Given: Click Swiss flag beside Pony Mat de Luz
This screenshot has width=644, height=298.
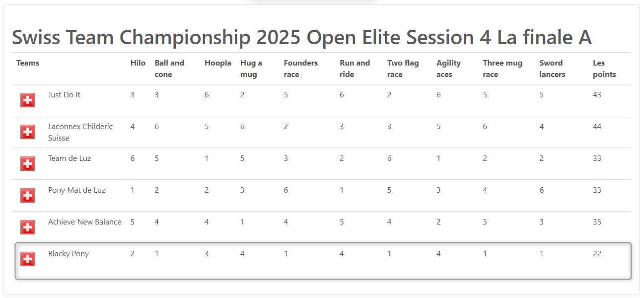Looking at the screenshot, I should 28,195.
